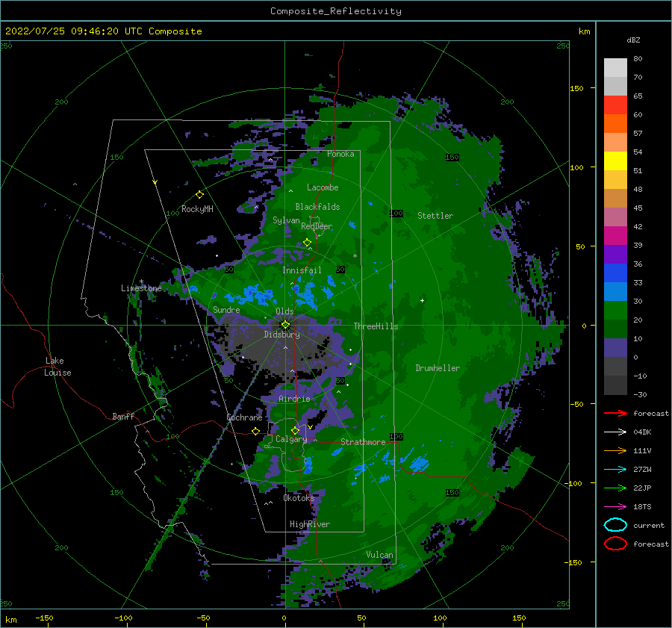The width and height of the screenshot is (672, 628).
Task: Click the yellow diamond marker beside RockyMH
Action: [x=199, y=195]
